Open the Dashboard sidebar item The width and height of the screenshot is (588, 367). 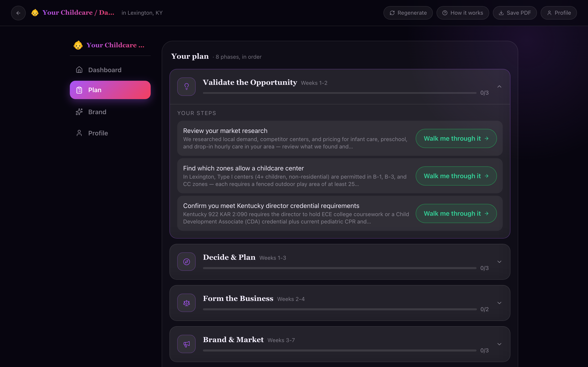coord(110,70)
